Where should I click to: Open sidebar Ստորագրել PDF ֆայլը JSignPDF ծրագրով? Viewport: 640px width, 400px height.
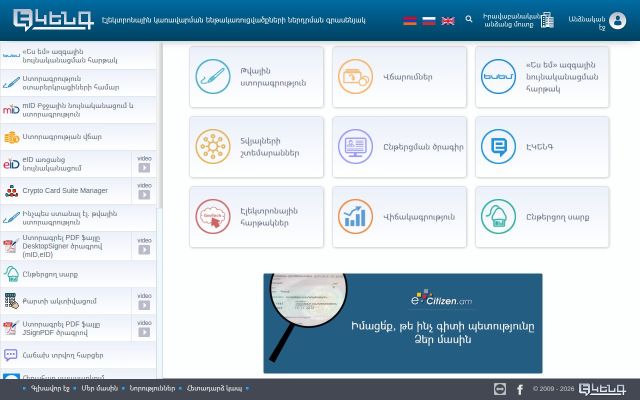[65, 328]
